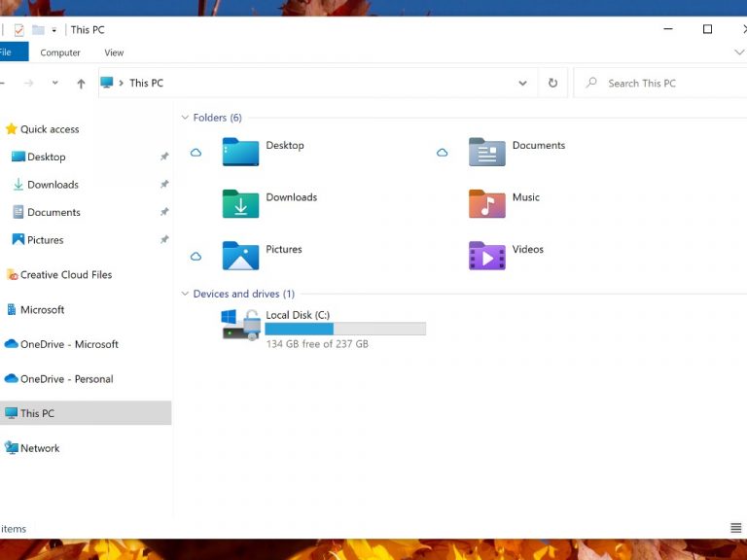Maximize the This PC window

(x=707, y=29)
